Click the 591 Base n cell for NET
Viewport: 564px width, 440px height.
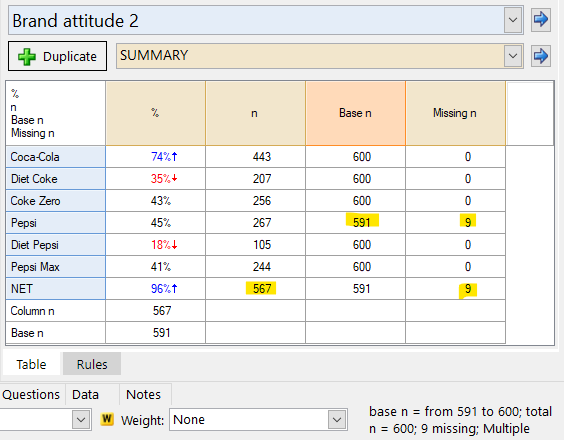[x=355, y=289]
